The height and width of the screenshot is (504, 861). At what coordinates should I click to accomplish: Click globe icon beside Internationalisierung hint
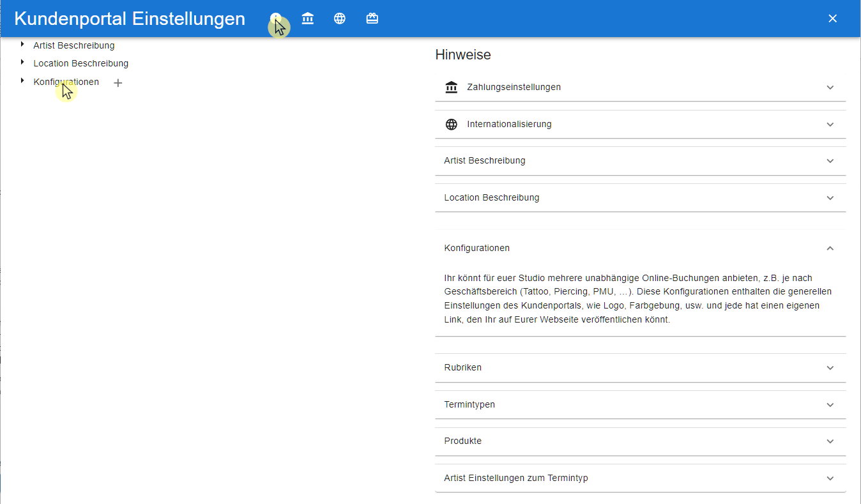[x=452, y=124]
